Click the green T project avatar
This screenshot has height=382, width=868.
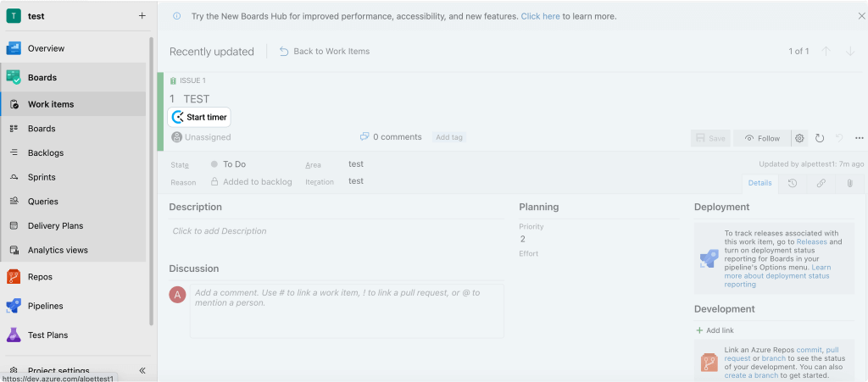tap(14, 16)
